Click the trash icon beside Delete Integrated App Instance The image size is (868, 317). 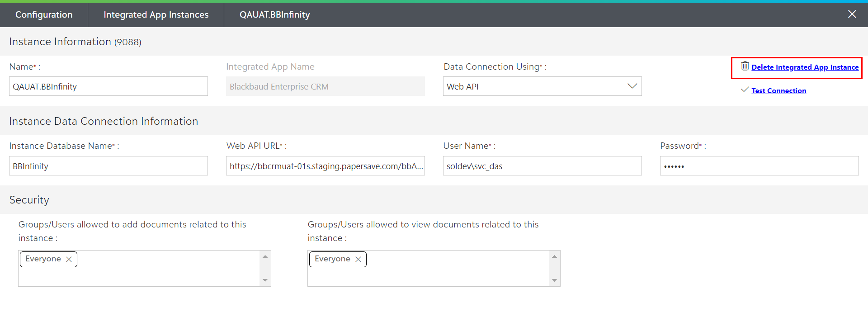745,66
